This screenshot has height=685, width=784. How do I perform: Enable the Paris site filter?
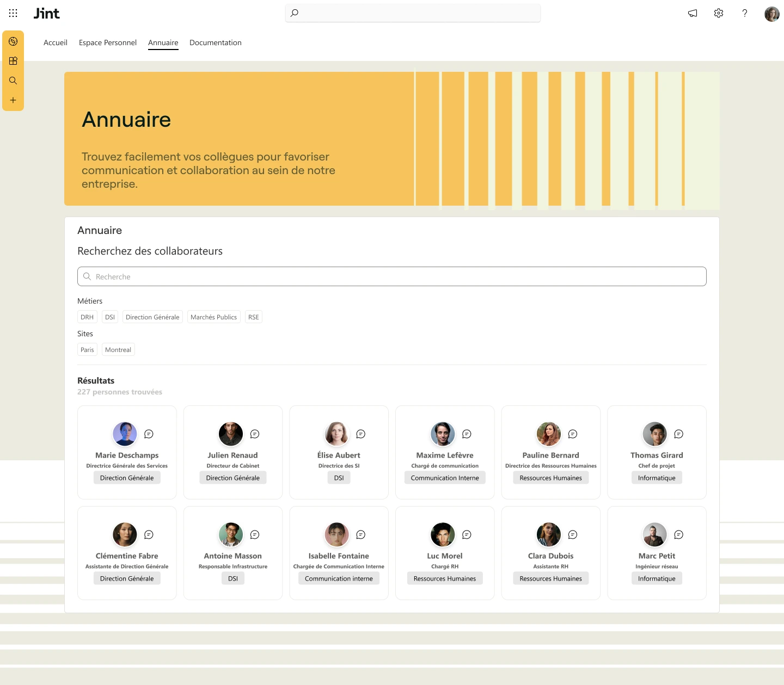pyautogui.click(x=87, y=349)
